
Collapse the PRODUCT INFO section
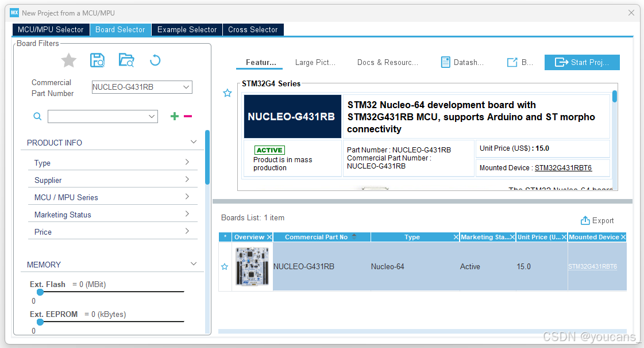[x=194, y=142]
